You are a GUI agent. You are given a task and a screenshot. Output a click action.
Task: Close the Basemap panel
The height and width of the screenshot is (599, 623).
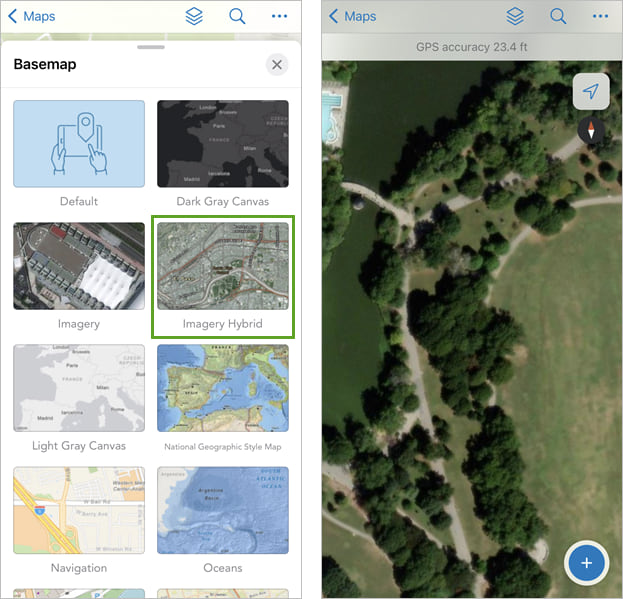pyautogui.click(x=277, y=64)
